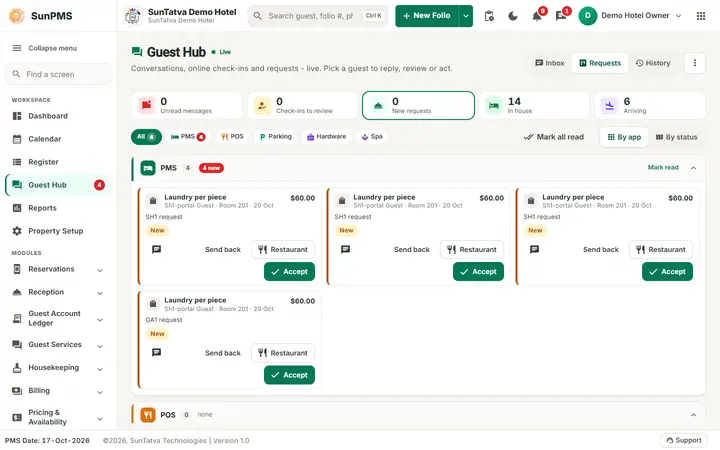The width and height of the screenshot is (720, 450).
Task: Open message icon on second Laundry card
Action: click(345, 249)
